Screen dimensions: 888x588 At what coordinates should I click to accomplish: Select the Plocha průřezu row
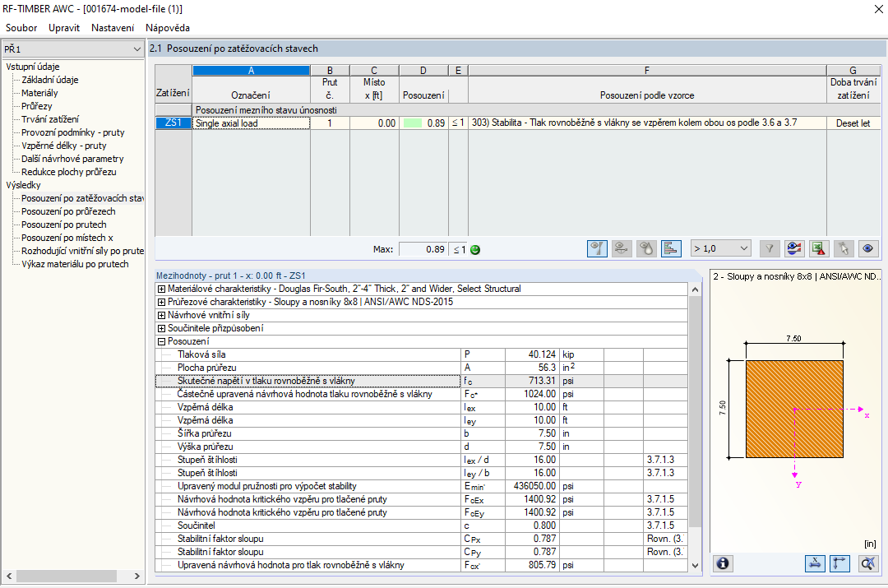[x=421, y=368]
